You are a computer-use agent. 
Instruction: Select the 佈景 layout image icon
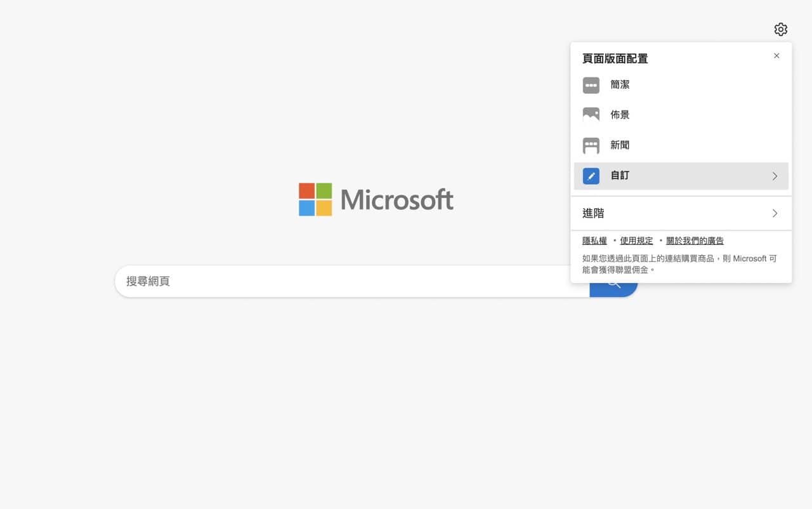point(591,115)
